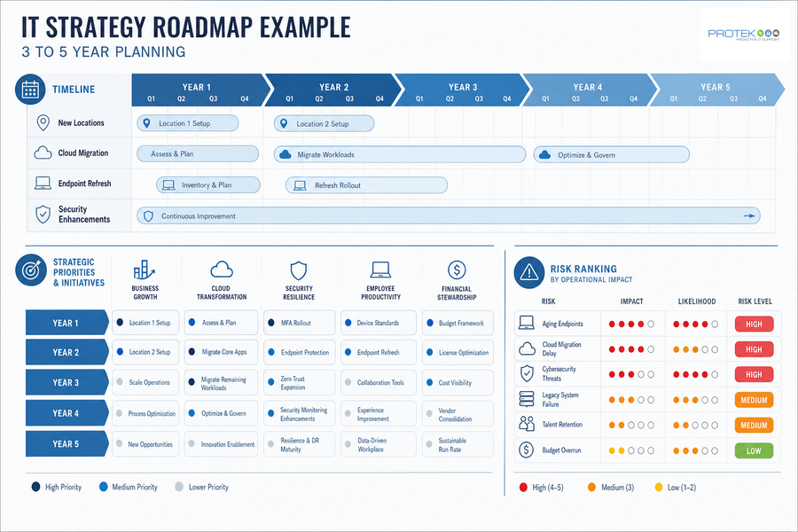Click the HIGH badge for Aging Endpoints
798x532 pixels.
click(x=754, y=325)
